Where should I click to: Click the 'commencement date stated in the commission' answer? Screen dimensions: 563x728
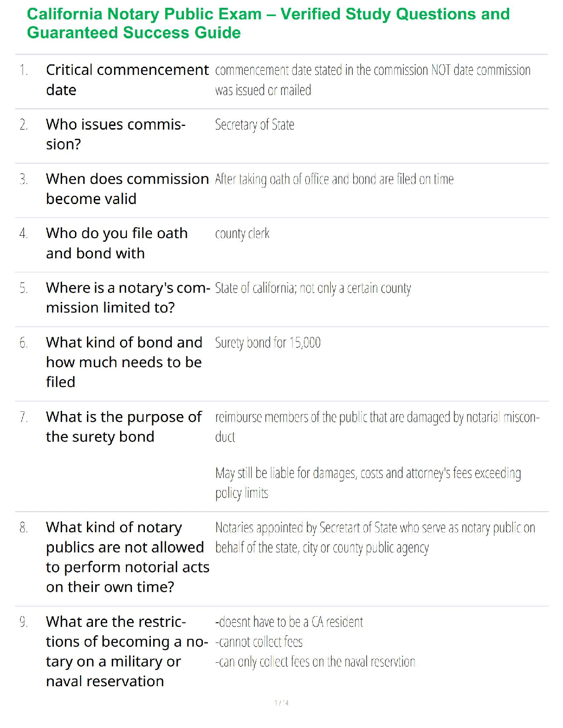(x=373, y=80)
